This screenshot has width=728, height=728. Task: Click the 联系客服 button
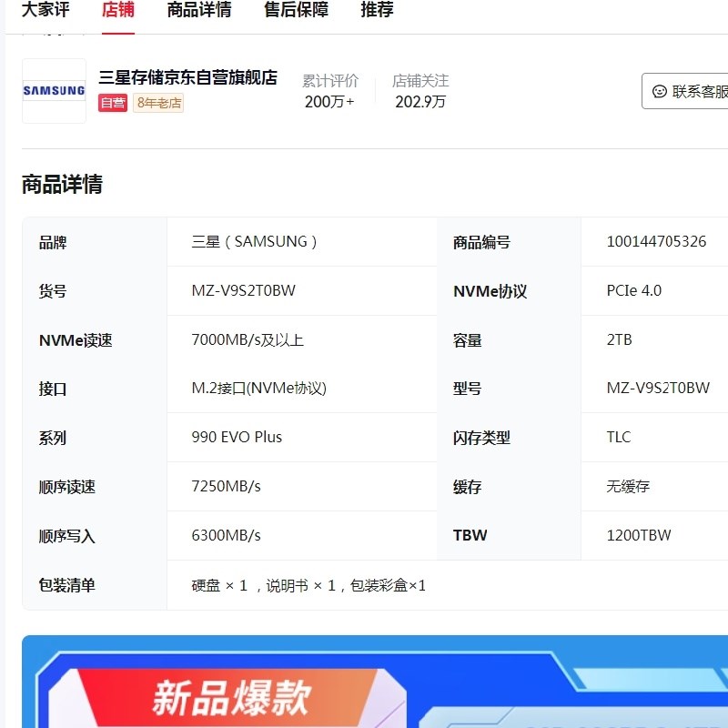pyautogui.click(x=685, y=91)
